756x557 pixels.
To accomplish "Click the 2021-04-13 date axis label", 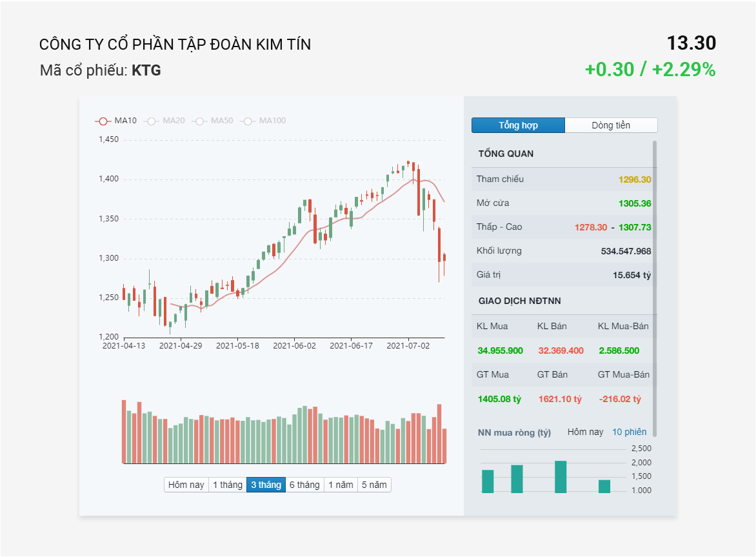I will (124, 346).
